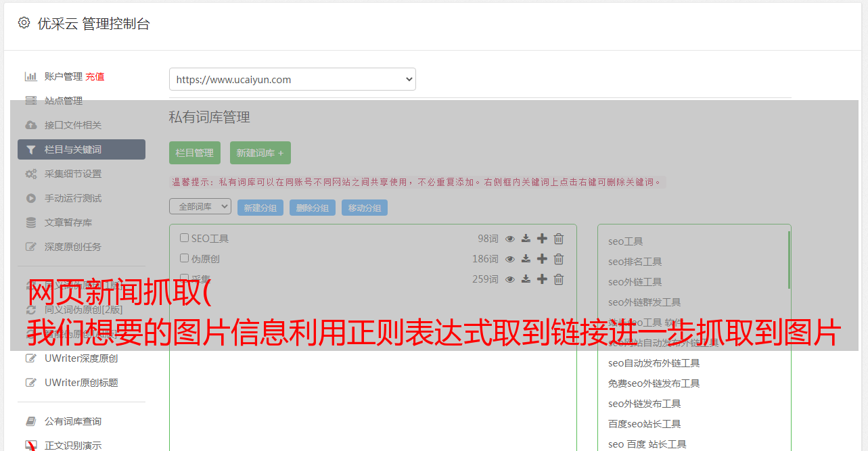Open 站点管理 via its server icon
This screenshot has height=451, width=868.
tap(30, 101)
